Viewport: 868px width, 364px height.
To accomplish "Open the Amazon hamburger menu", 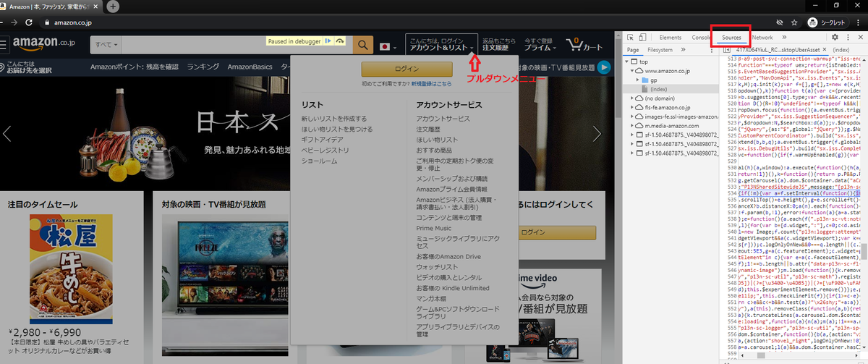I will [x=3, y=45].
